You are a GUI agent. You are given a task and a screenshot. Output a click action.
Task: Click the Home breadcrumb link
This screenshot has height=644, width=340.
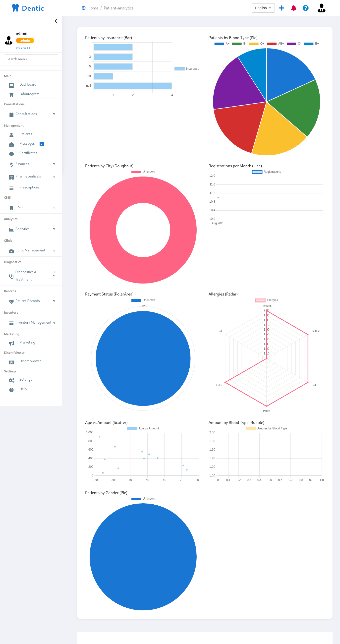[93, 8]
